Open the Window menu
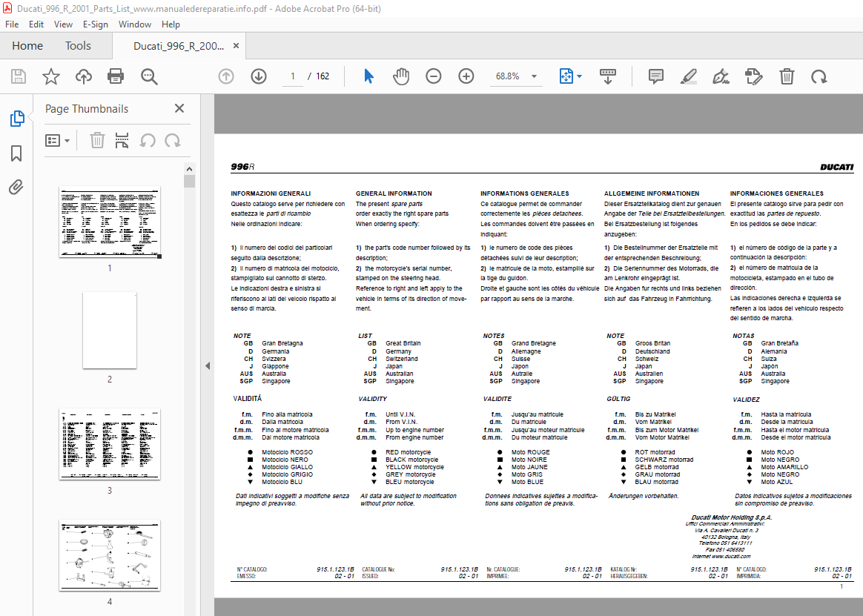The width and height of the screenshot is (863, 616). [x=135, y=24]
